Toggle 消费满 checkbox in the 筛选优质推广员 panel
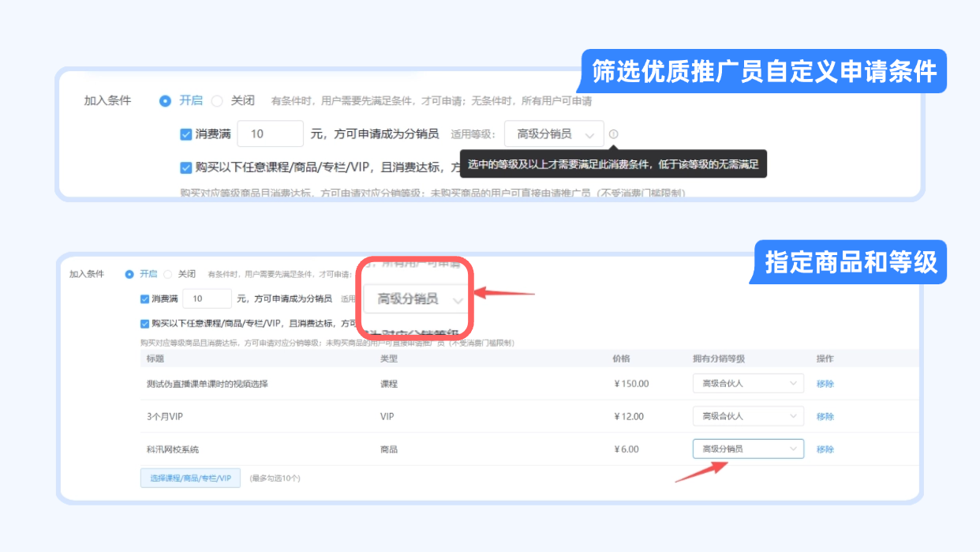Viewport: 980px width, 552px height. pos(186,134)
